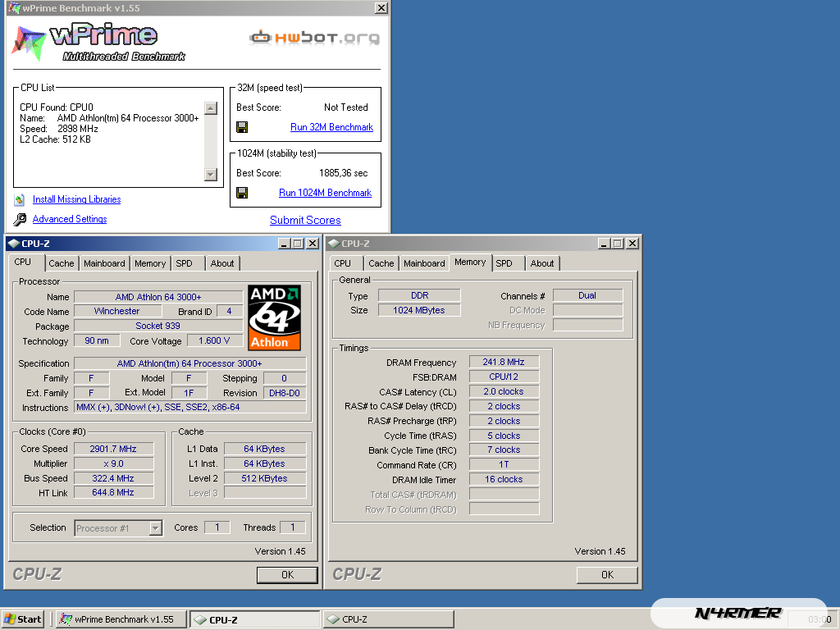840x630 pixels.
Task: Minimize the left CPU-Z window
Action: tap(285, 244)
